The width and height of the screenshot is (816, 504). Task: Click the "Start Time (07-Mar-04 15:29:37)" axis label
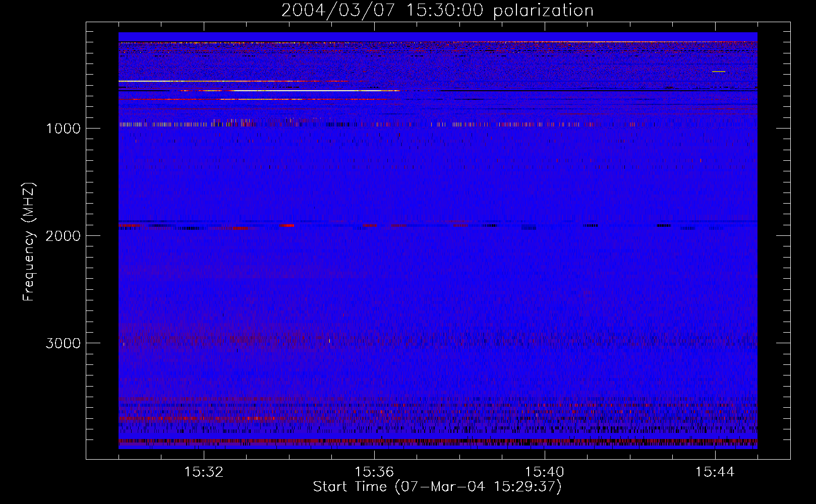pyautogui.click(x=437, y=487)
